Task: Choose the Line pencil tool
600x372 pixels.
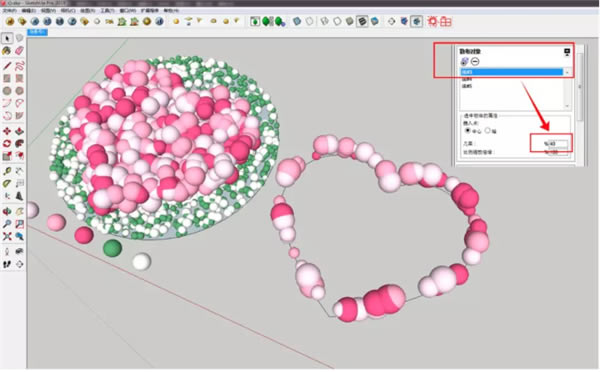Action: (7, 66)
